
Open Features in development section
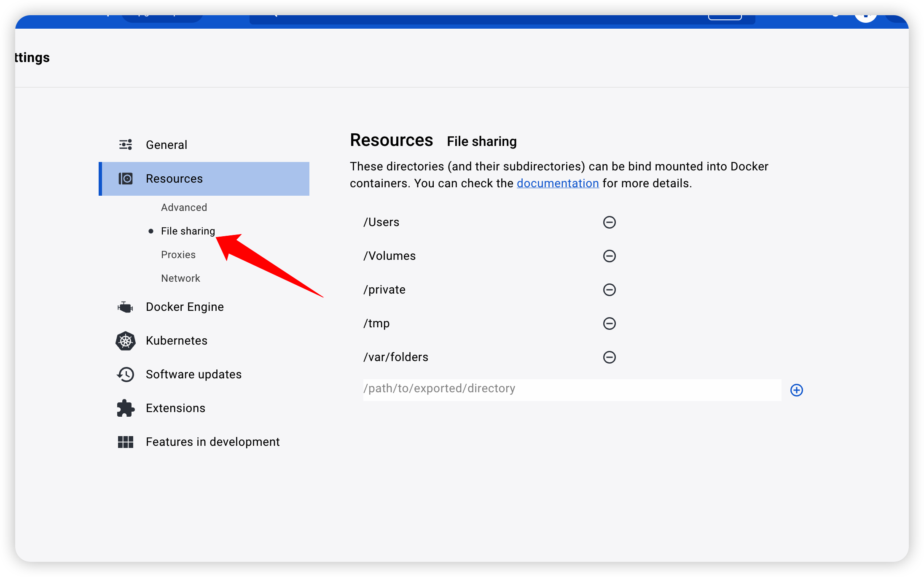212,442
